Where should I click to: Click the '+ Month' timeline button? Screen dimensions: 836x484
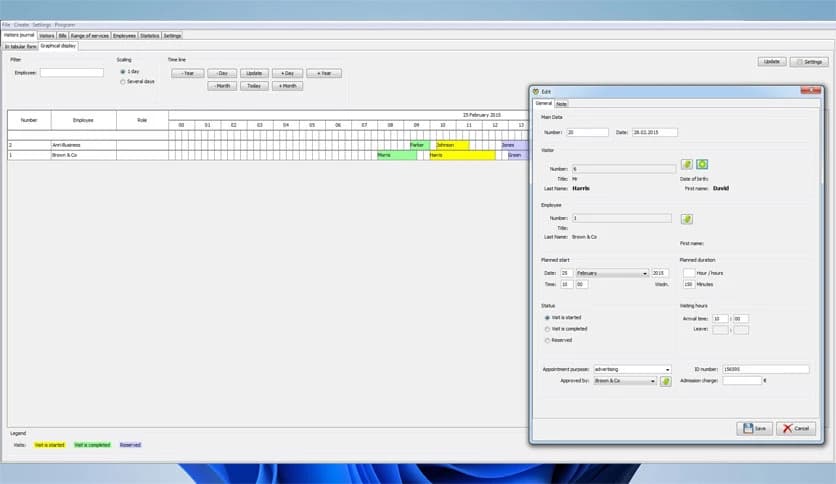(287, 86)
